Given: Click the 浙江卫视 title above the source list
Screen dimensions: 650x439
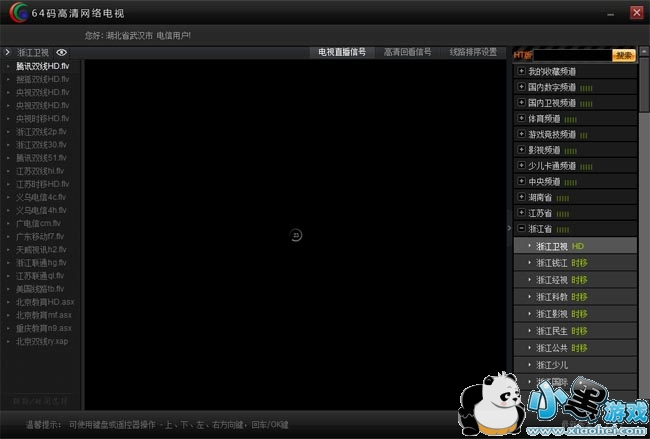Looking at the screenshot, I should (33, 53).
